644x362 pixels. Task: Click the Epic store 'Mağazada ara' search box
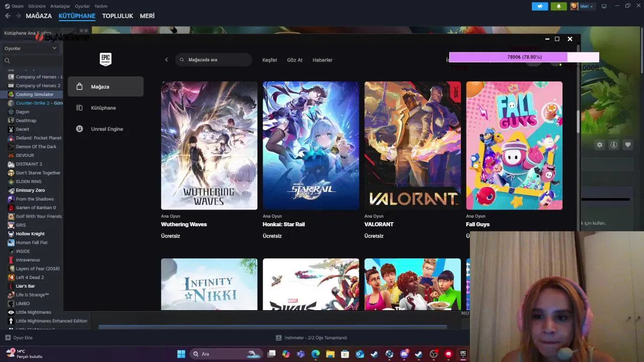214,60
